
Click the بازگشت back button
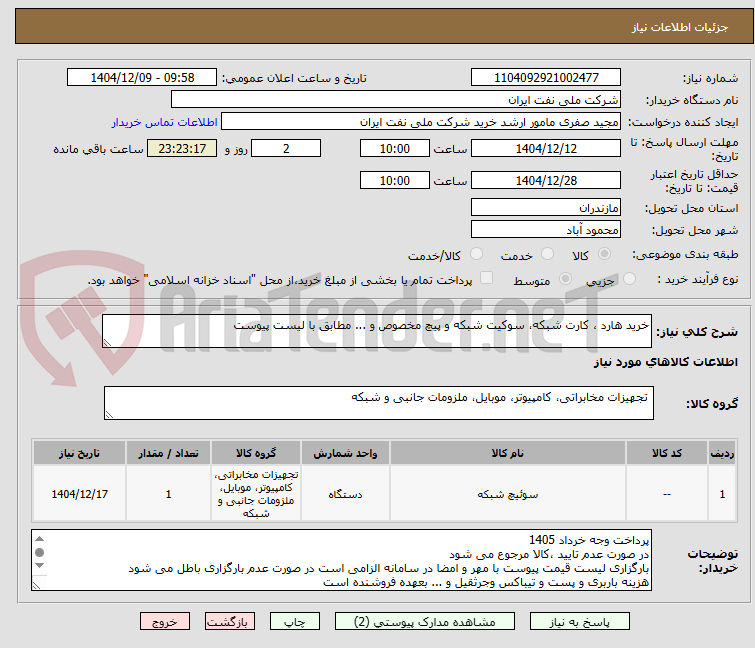(x=230, y=621)
